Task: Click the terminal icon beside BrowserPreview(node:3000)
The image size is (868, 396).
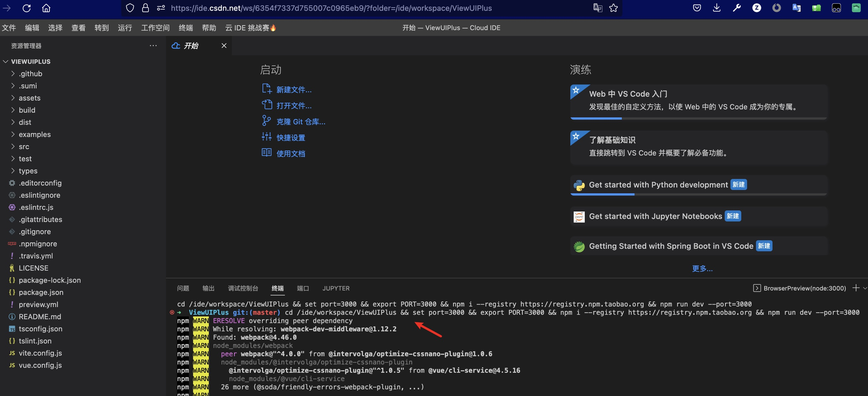Action: (757, 288)
